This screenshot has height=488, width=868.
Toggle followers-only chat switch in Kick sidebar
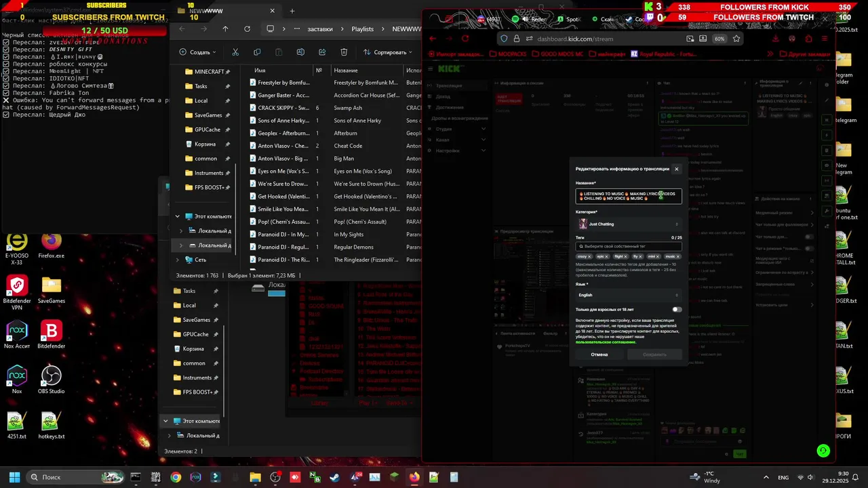pyautogui.click(x=809, y=237)
